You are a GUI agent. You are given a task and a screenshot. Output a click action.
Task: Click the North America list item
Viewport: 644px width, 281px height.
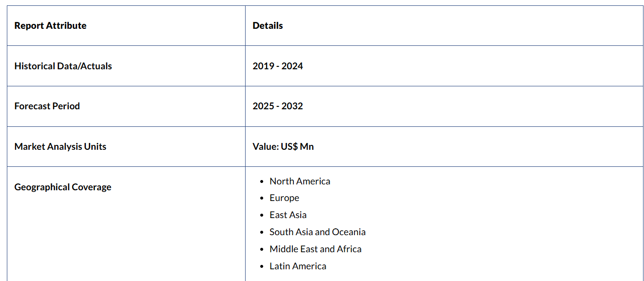point(299,181)
